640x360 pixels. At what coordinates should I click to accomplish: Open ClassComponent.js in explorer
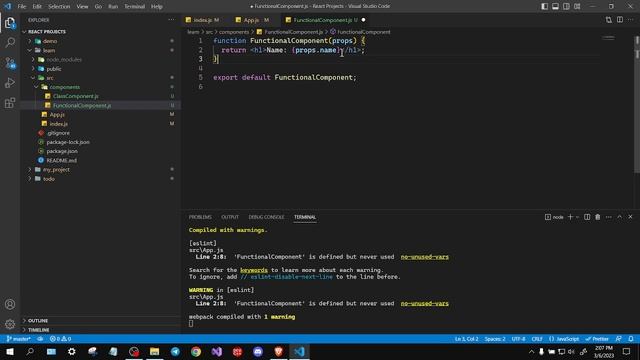(x=76, y=96)
